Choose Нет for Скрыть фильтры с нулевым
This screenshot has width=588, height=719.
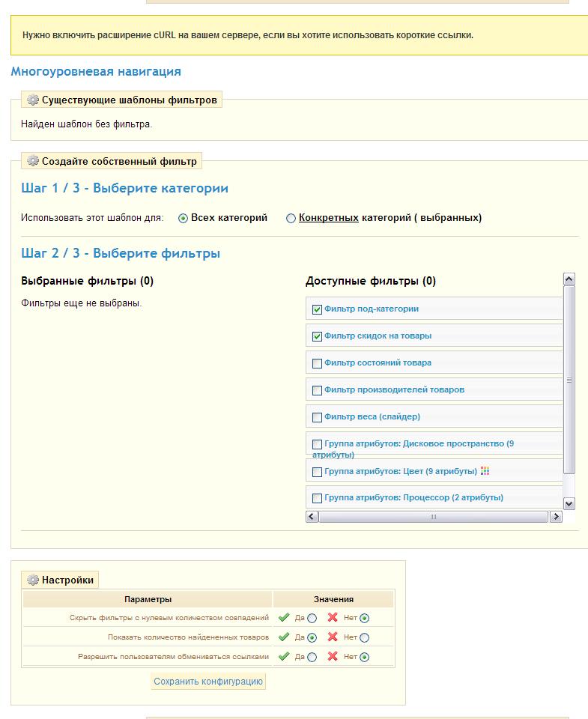pyautogui.click(x=364, y=618)
